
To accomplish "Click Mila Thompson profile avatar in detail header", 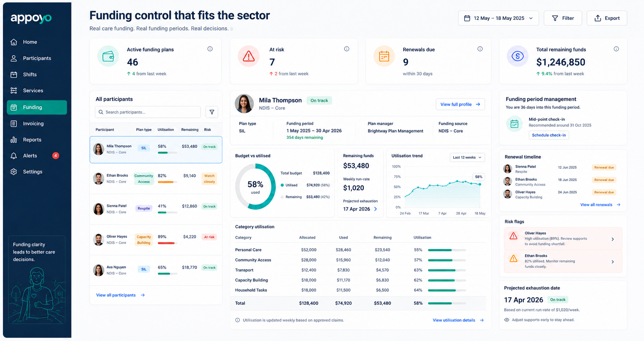I will tap(244, 104).
